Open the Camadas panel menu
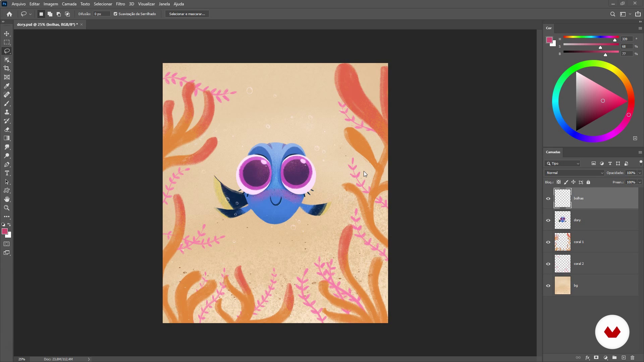Image resolution: width=644 pixels, height=362 pixels. click(640, 152)
